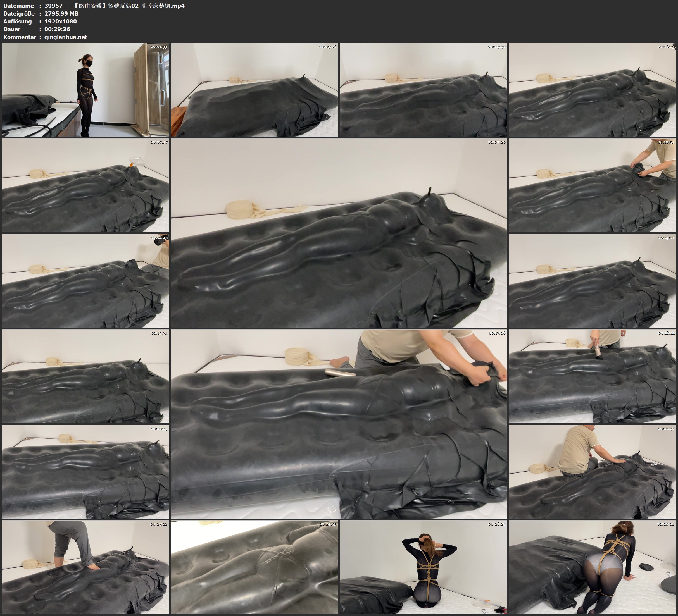Select the thumbnail stamped 00:03:06
This screenshot has width=678, height=616.
tap(254, 90)
